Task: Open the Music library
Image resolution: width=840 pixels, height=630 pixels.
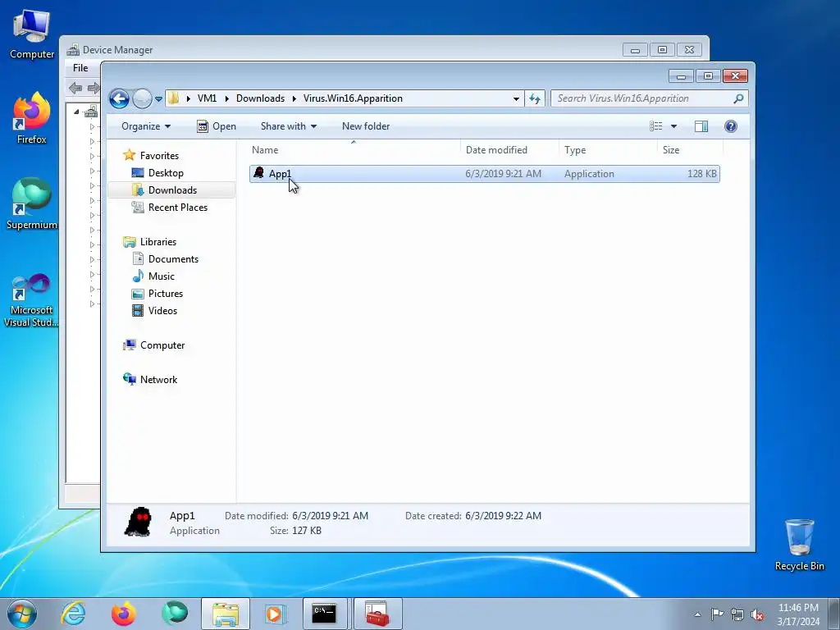Action: tap(162, 276)
